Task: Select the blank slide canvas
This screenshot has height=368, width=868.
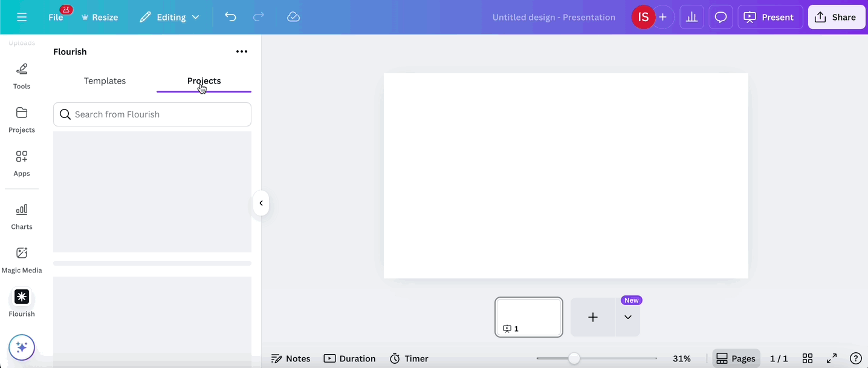Action: point(566,176)
